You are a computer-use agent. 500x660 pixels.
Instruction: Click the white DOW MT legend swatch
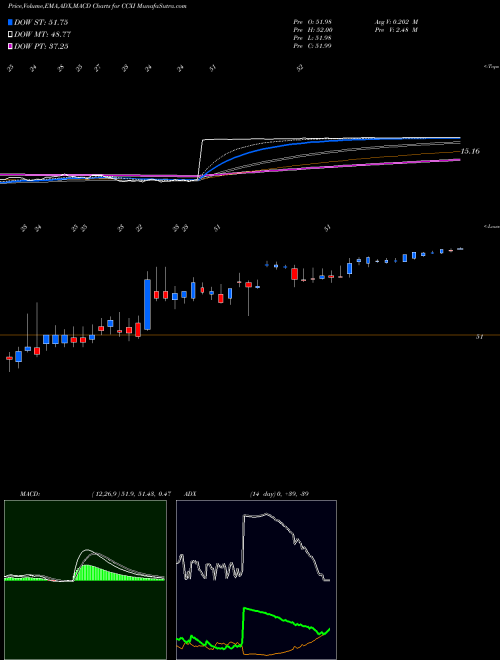tap(10, 34)
